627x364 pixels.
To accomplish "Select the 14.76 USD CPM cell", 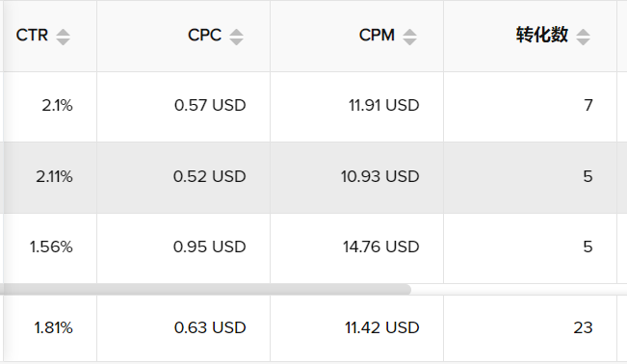I will tap(356, 248).
